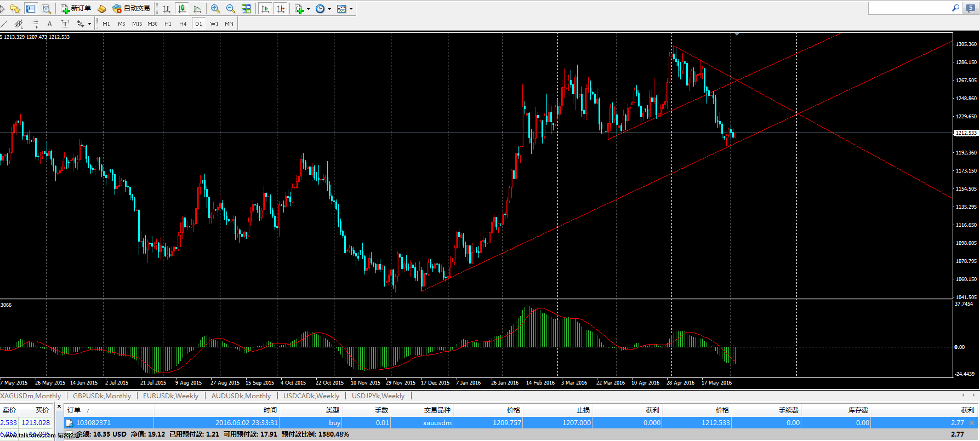This screenshot has width=980, height=441.
Task: Expand the templates dropdown arrow
Action: click(351, 9)
